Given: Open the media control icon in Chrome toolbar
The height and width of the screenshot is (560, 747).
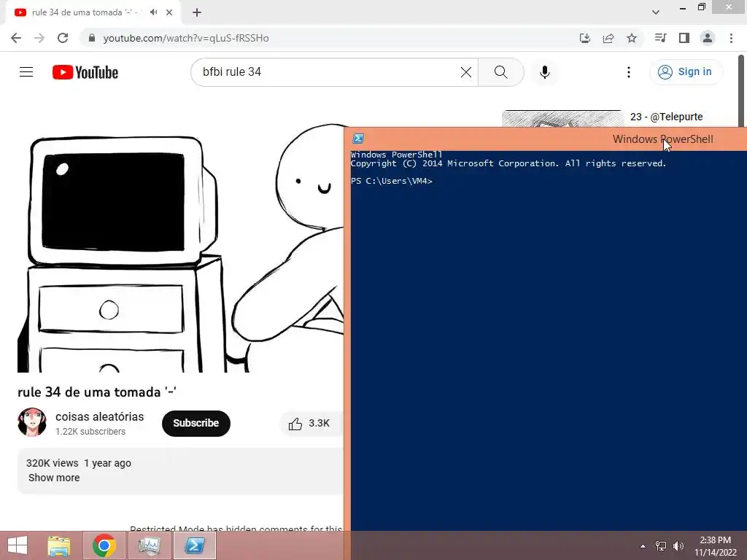Looking at the screenshot, I should coord(660,38).
